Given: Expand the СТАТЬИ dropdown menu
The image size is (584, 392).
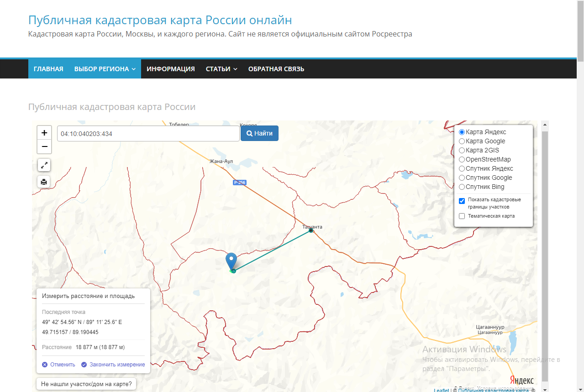Looking at the screenshot, I should 221,69.
